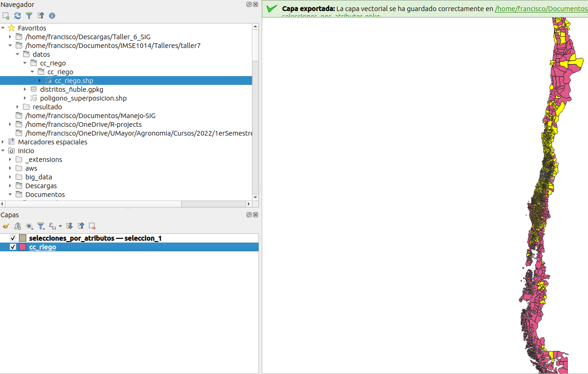Open the exported file path link

coord(541,9)
